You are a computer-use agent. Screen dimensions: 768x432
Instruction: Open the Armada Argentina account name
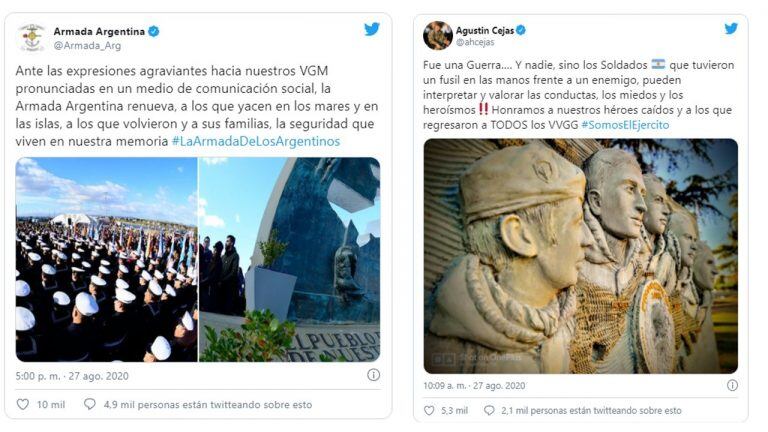coord(99,32)
